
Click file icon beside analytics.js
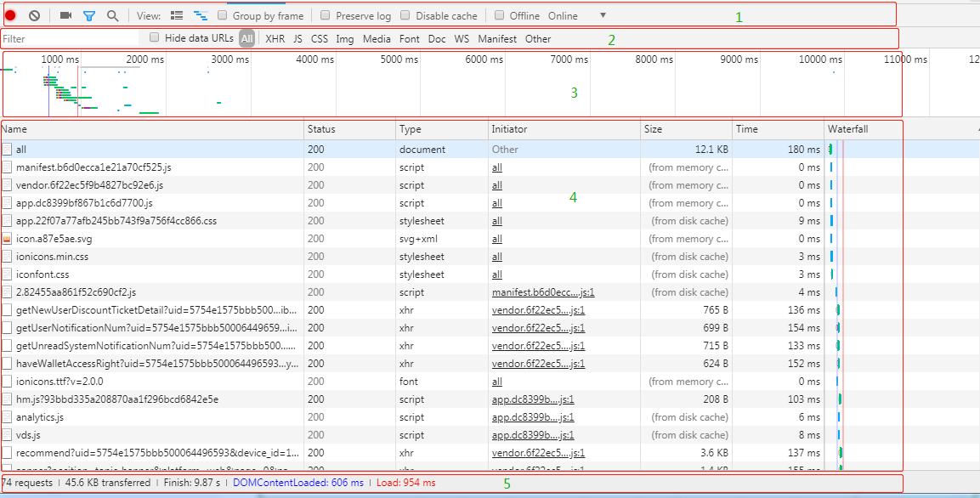coord(7,416)
